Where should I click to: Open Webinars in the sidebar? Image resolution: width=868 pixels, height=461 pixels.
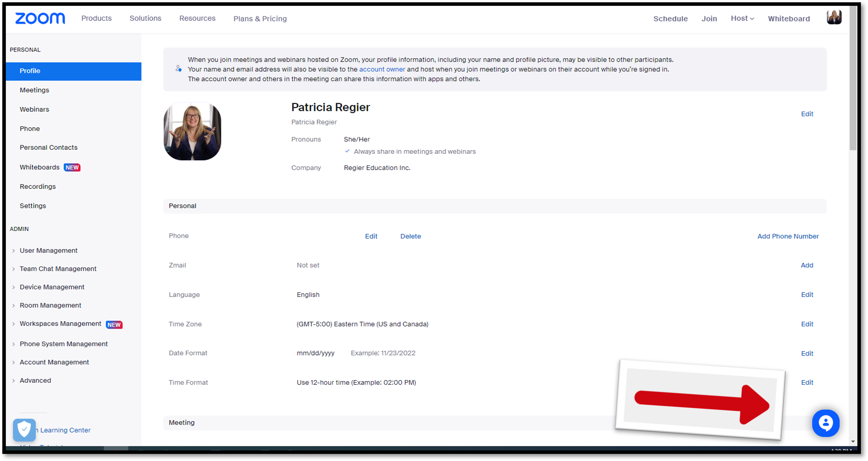coord(34,109)
